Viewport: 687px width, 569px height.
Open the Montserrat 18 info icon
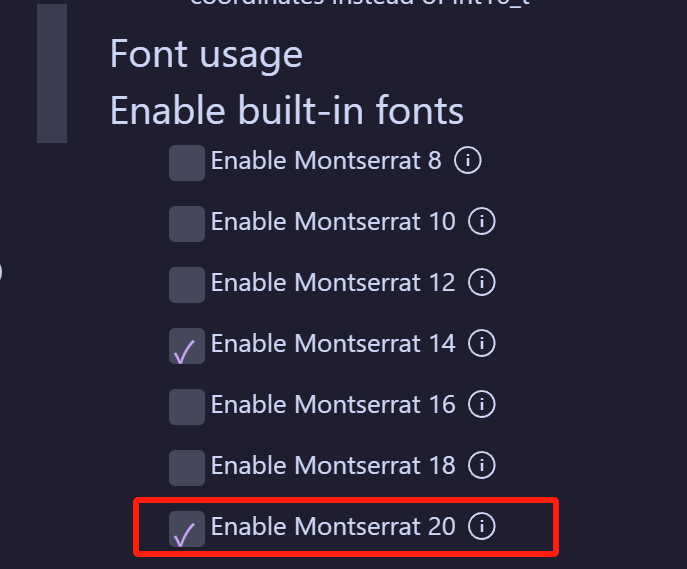click(x=482, y=466)
